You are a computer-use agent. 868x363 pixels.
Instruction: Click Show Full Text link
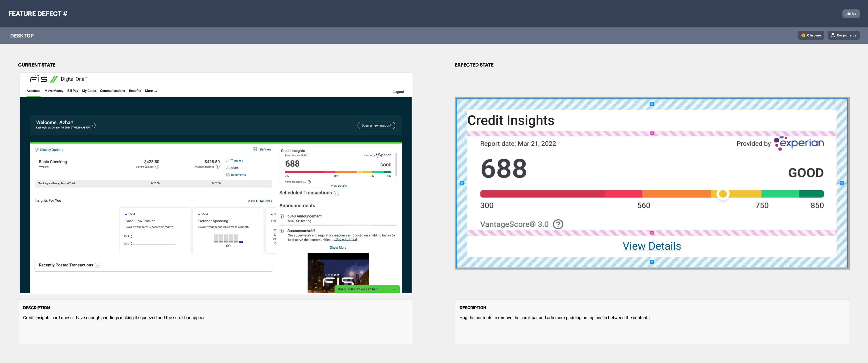(346, 239)
